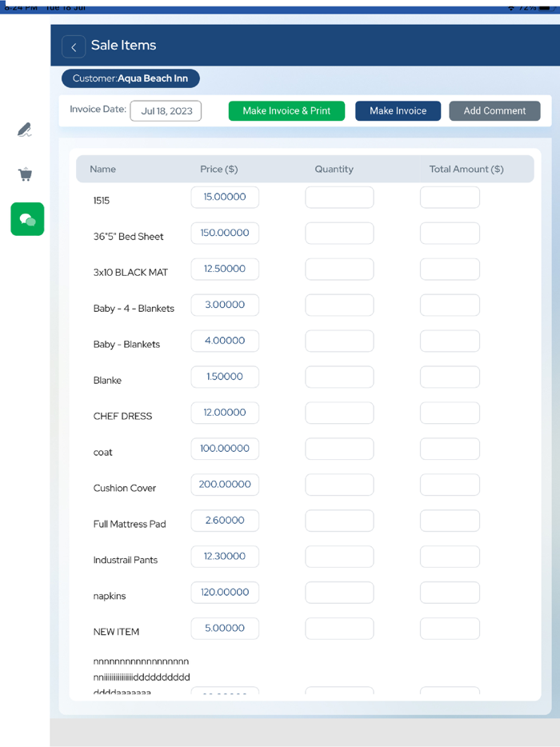
Task: Click total amount field for 1515
Action: click(450, 198)
